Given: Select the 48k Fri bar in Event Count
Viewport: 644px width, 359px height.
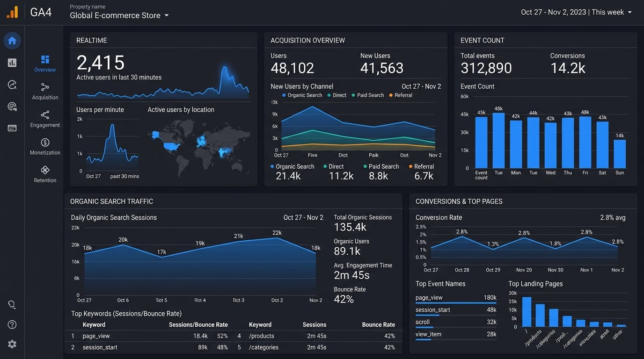Looking at the screenshot, I should 585,142.
